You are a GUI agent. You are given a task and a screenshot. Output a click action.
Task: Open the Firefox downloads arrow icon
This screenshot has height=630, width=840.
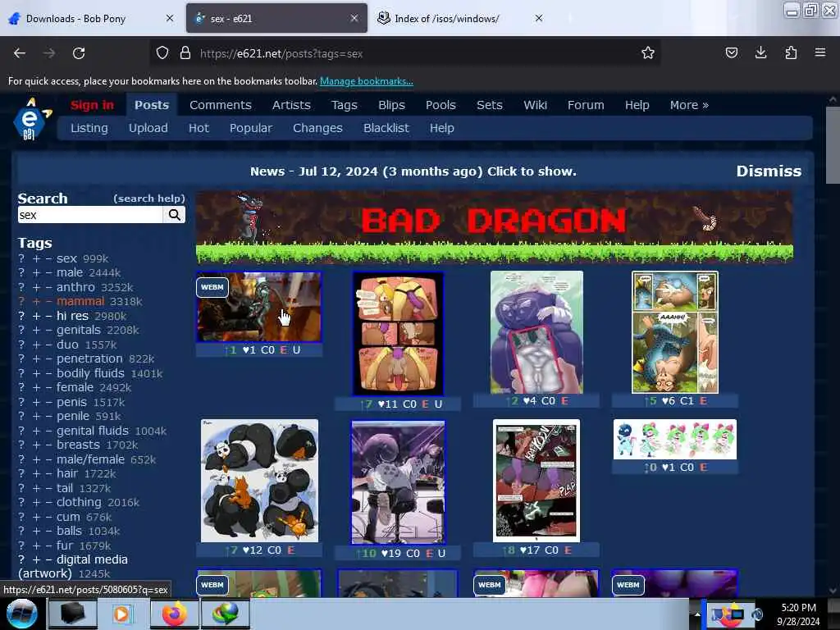pos(760,53)
